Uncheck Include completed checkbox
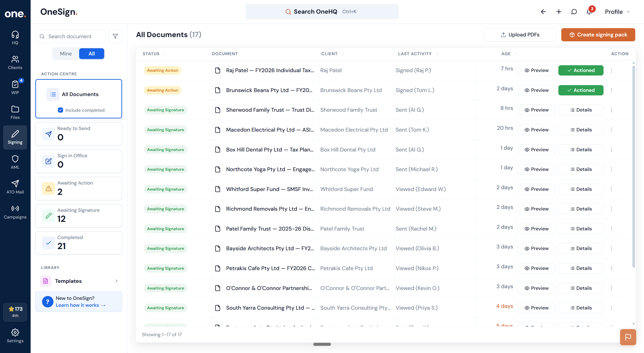644x353 pixels. 61,110
